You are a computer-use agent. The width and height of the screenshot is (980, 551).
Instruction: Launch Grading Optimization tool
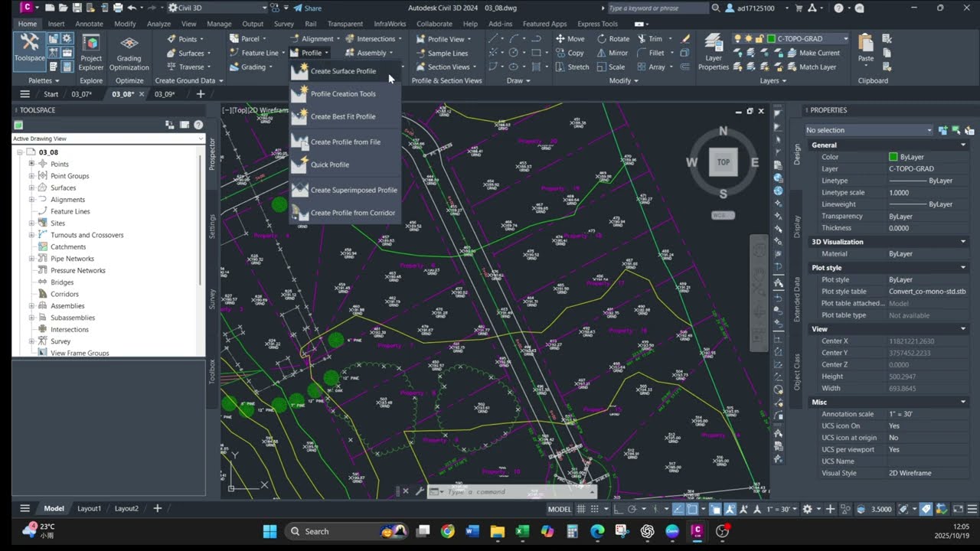(x=129, y=52)
